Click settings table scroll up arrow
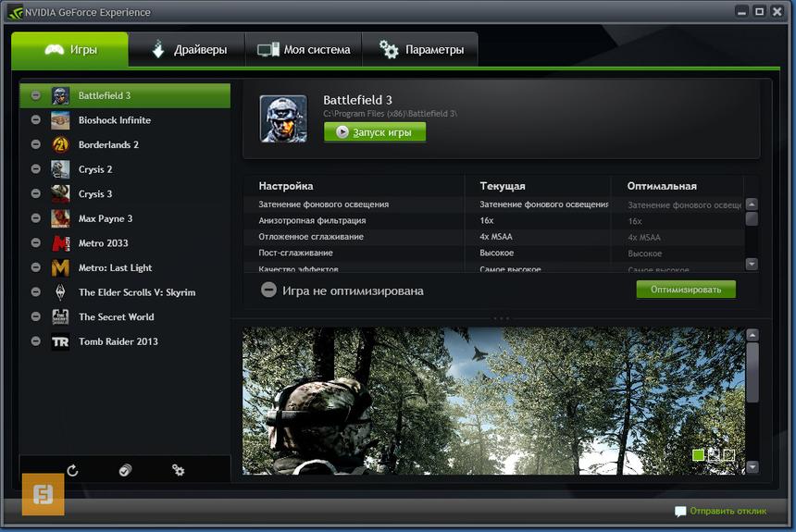 click(x=752, y=204)
